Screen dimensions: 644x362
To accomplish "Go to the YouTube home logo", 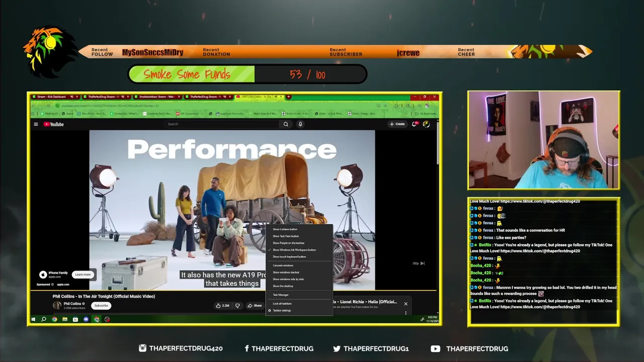I will point(53,124).
